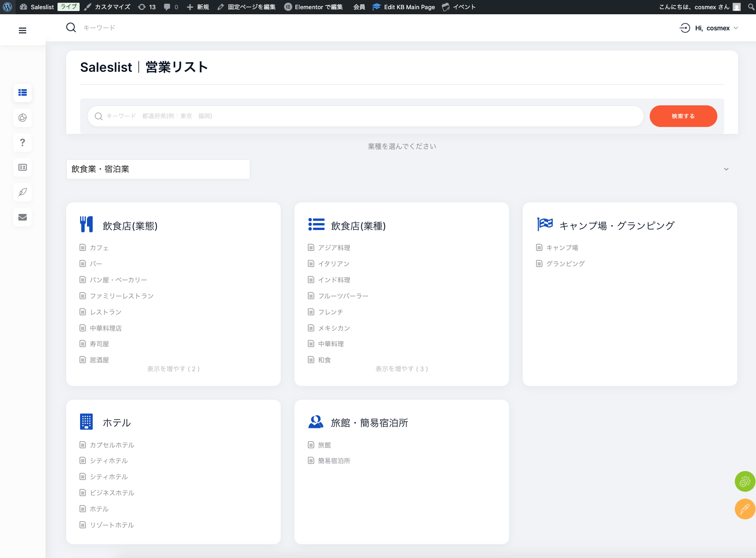
Task: Open the 和食 link
Action: click(x=324, y=360)
